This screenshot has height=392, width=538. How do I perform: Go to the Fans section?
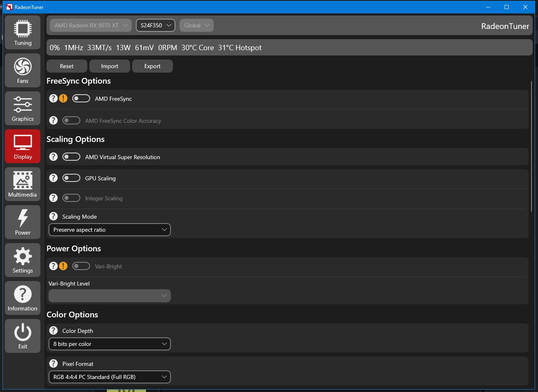(x=23, y=70)
